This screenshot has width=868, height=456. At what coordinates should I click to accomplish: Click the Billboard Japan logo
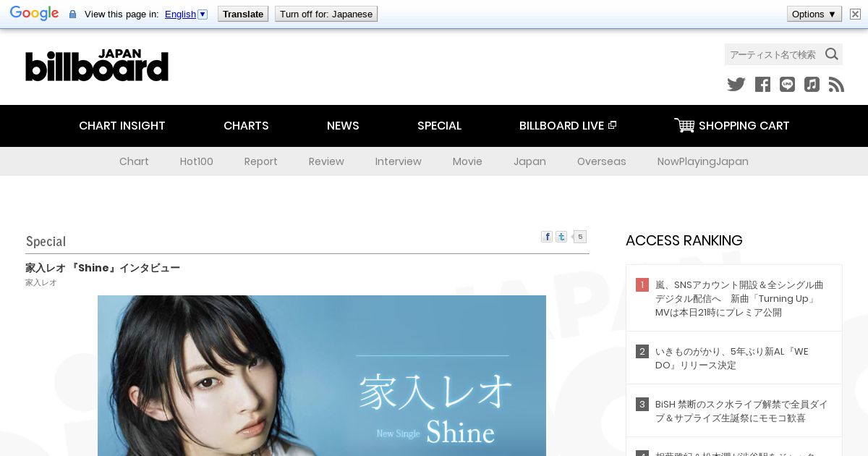97,65
